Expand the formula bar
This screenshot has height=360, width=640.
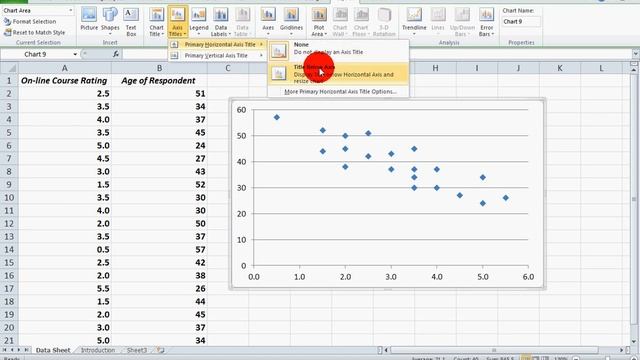pos(635,54)
